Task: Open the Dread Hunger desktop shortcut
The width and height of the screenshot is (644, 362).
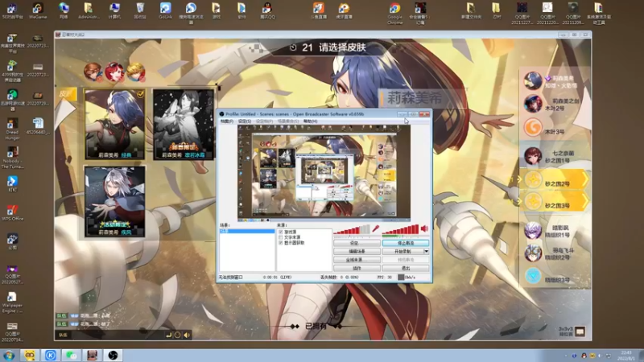Action: point(12,130)
